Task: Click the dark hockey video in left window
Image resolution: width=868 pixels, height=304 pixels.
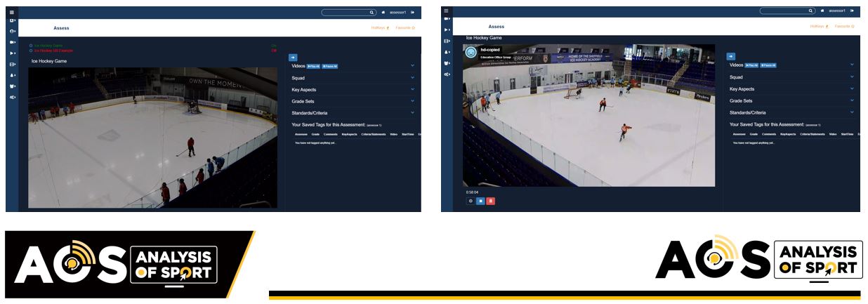Action: point(152,138)
